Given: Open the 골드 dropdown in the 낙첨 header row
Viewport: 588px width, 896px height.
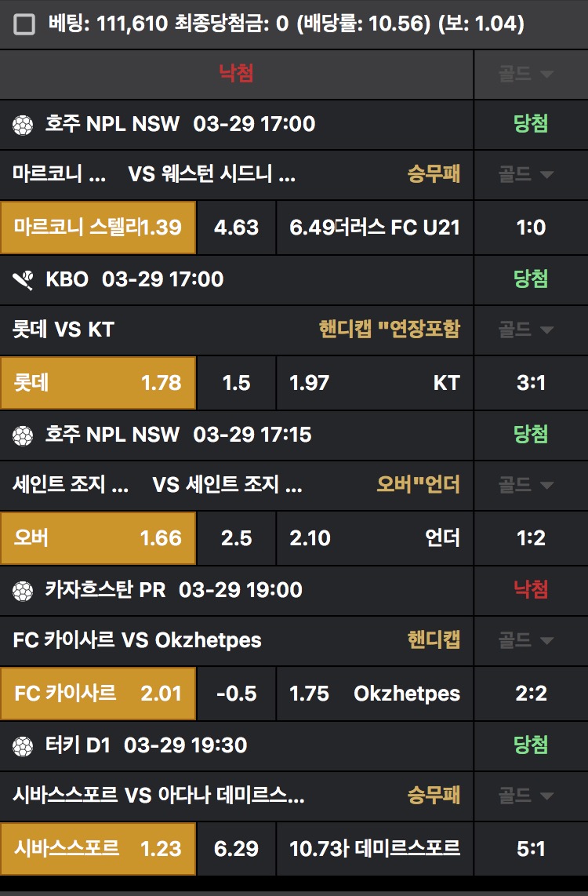Looking at the screenshot, I should point(525,75).
